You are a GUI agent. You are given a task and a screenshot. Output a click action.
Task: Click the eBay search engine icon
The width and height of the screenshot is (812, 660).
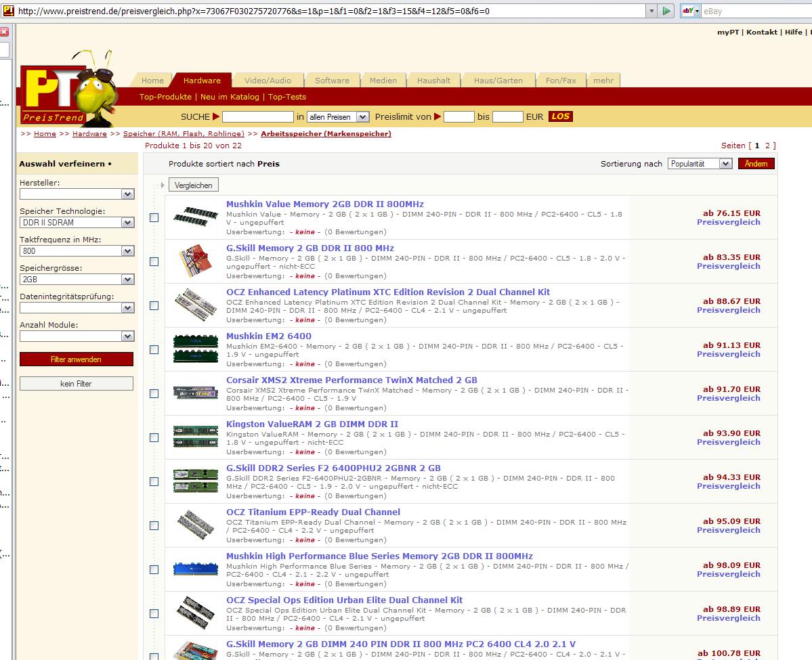688,11
